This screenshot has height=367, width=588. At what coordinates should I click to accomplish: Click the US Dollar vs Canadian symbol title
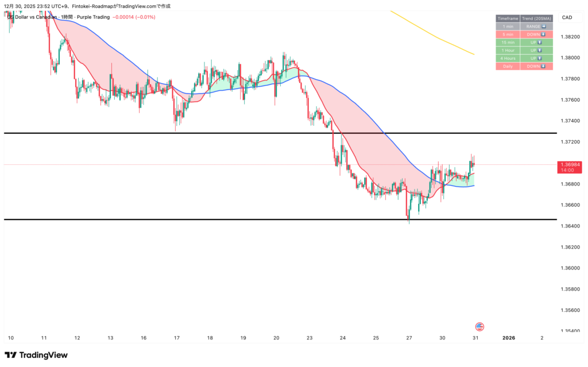point(32,17)
